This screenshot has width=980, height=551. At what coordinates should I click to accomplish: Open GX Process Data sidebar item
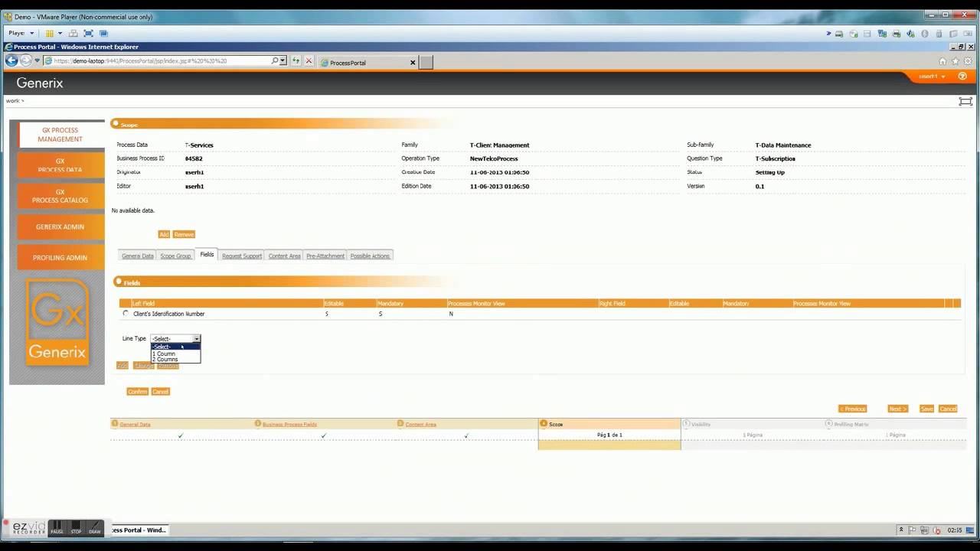click(60, 165)
